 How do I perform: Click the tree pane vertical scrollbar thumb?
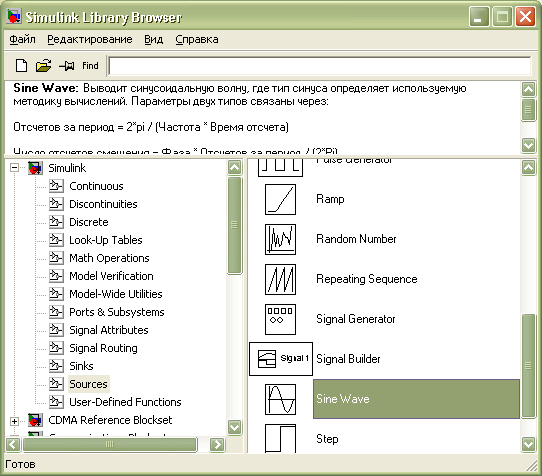(235, 225)
